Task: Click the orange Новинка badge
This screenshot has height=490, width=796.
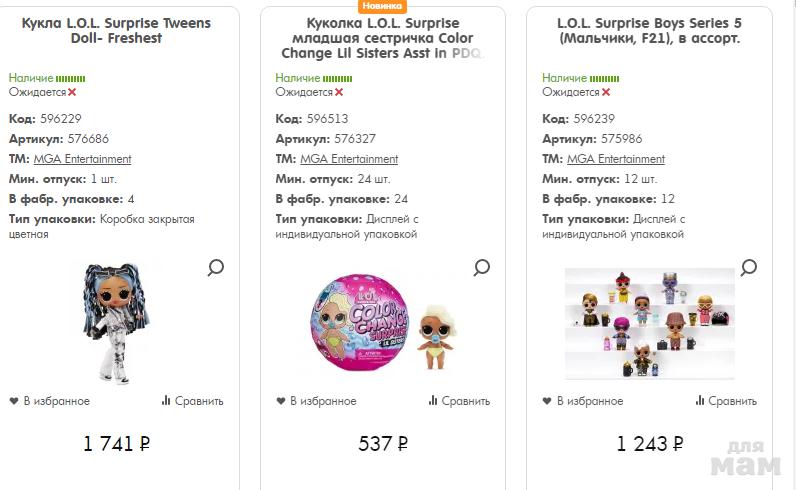Action: [384, 5]
